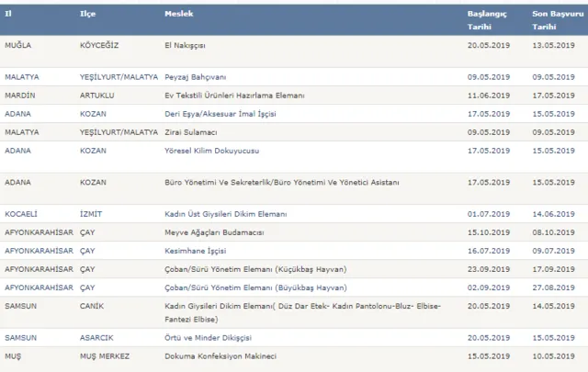Click the Meslek column header
588x372 pixels.
178,16
